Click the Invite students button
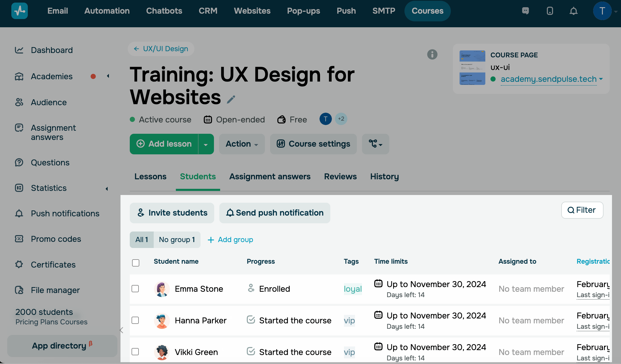The height and width of the screenshot is (364, 621). click(x=172, y=213)
